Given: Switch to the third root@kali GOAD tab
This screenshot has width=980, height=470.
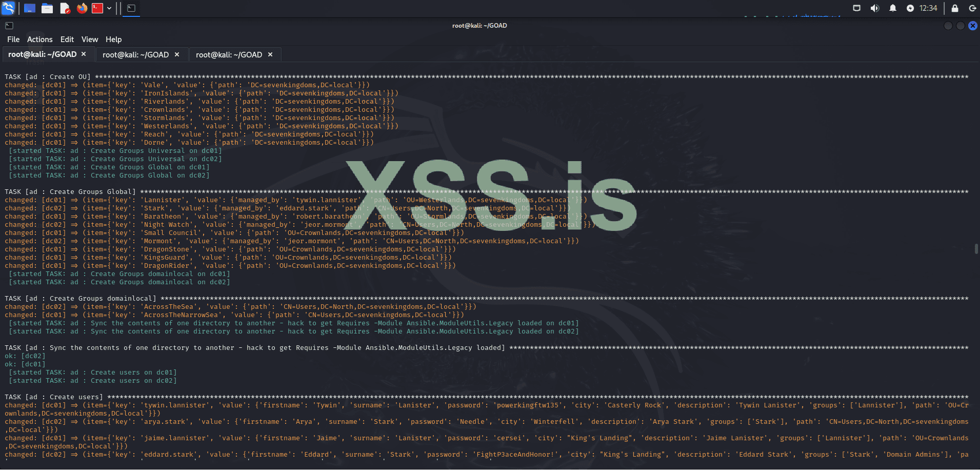Looking at the screenshot, I should pyautogui.click(x=230, y=54).
